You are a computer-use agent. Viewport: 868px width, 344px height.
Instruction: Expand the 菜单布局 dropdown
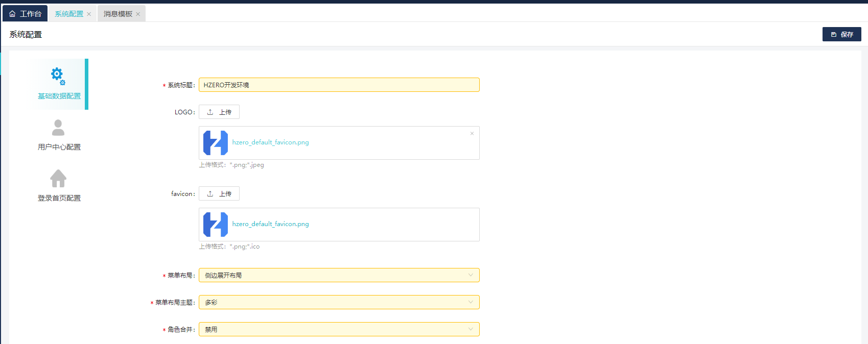pyautogui.click(x=339, y=275)
